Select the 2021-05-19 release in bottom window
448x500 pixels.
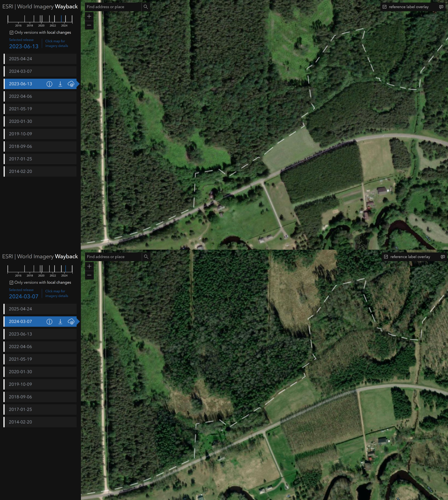[40, 359]
